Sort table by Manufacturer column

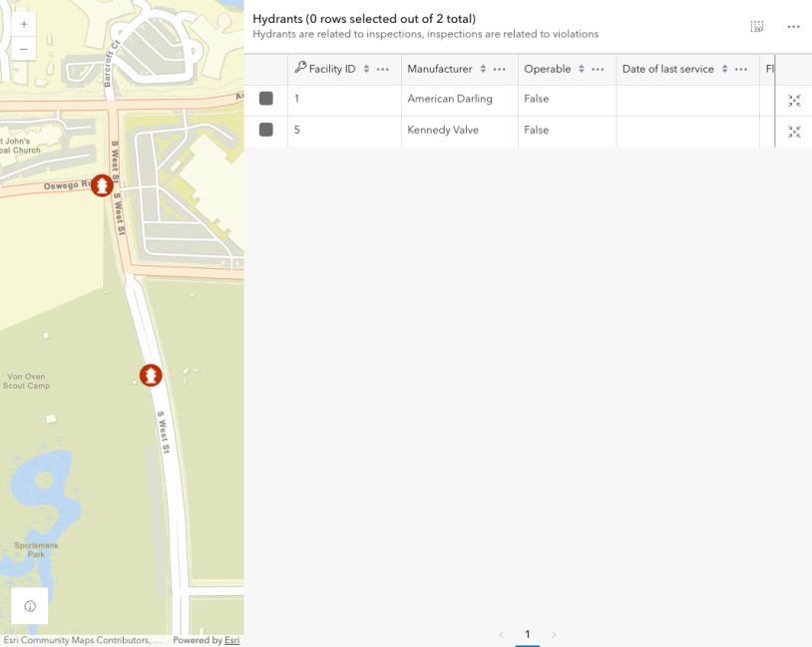[483, 69]
